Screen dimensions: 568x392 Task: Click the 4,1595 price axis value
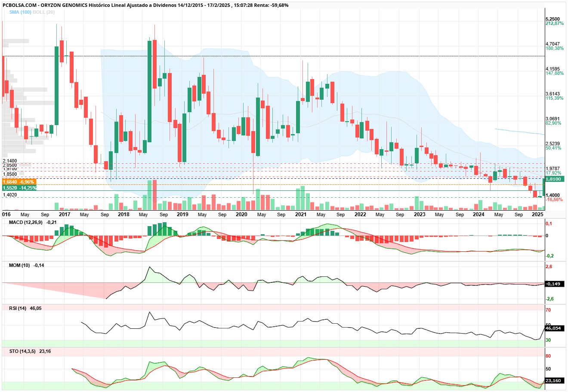coord(553,69)
